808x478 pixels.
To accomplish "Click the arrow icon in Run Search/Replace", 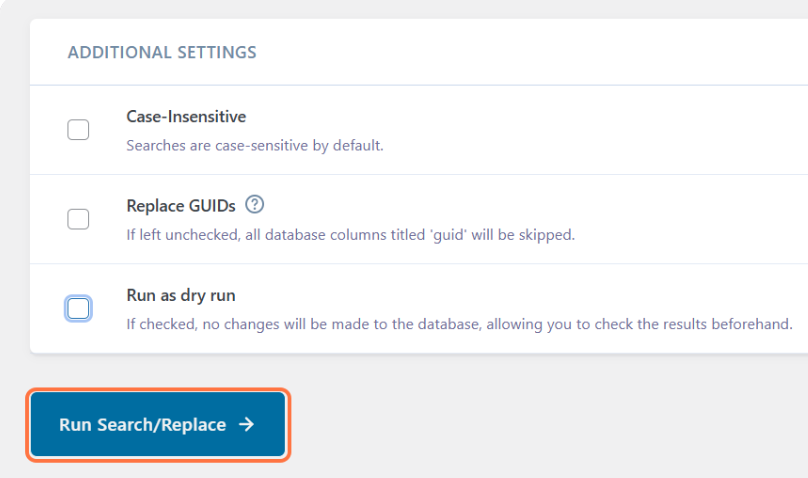I will click(x=247, y=425).
